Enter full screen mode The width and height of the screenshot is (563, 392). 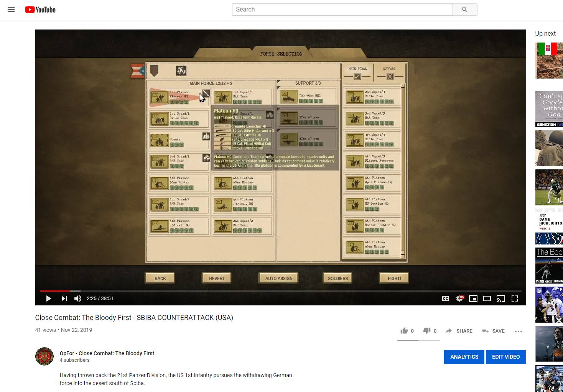point(515,299)
